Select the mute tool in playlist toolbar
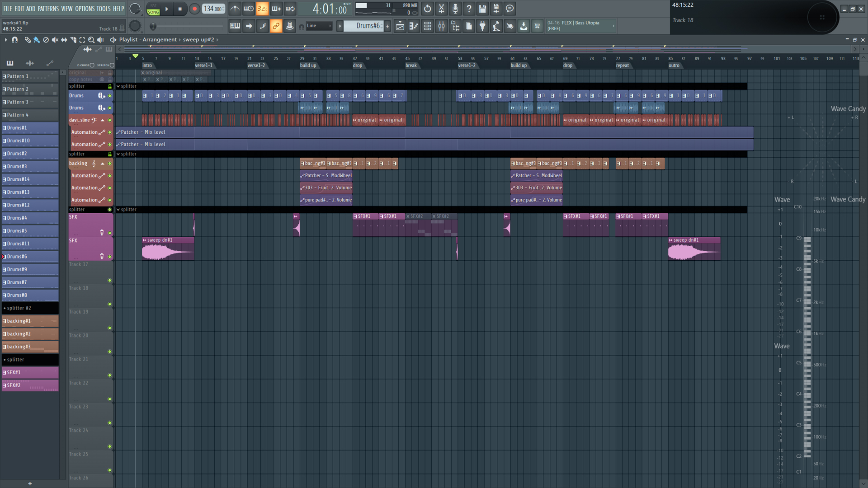Image resolution: width=868 pixels, height=488 pixels. point(55,40)
